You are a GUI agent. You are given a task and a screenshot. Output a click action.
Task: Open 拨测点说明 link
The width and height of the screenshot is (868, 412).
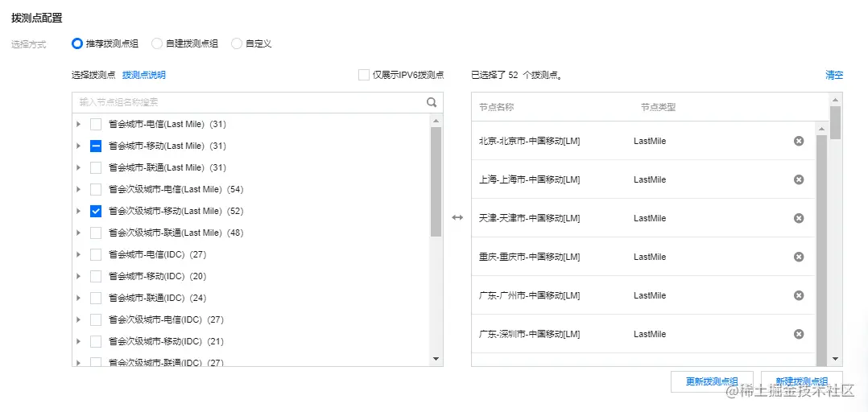pos(144,75)
